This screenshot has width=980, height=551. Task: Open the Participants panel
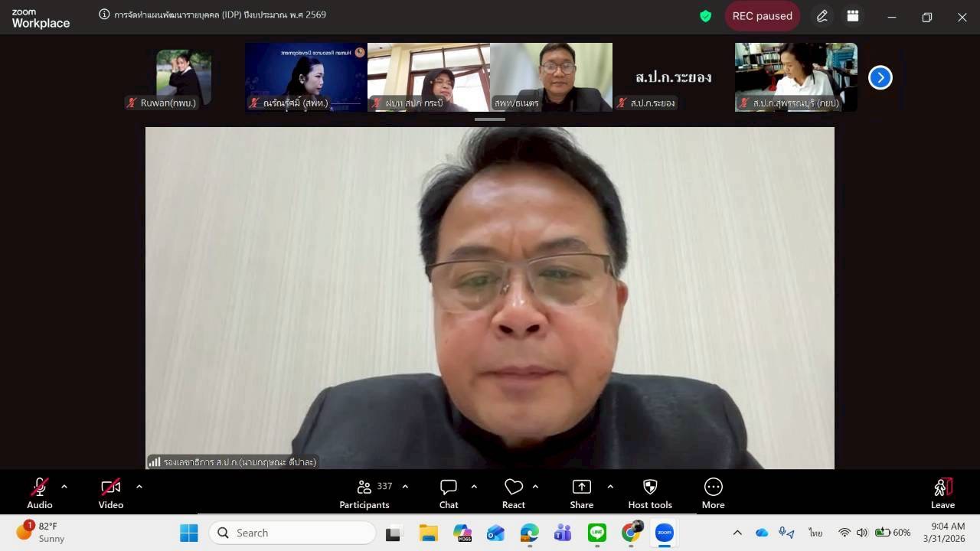[x=364, y=494]
